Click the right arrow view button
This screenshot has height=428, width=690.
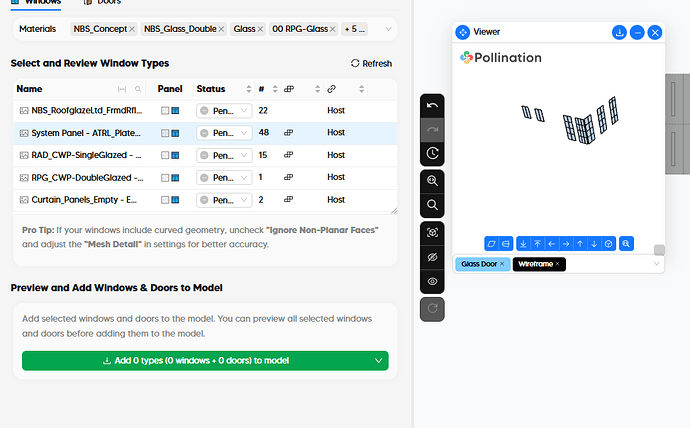pos(566,244)
